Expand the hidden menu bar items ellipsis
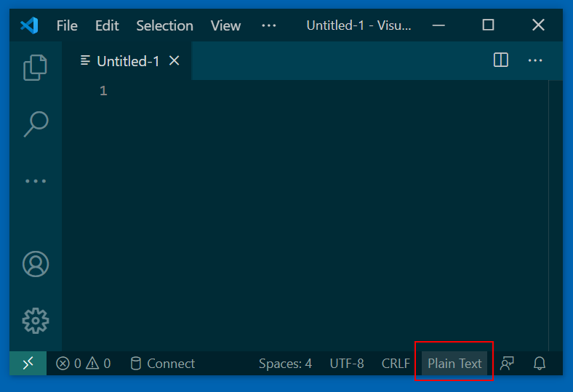 [x=269, y=25]
